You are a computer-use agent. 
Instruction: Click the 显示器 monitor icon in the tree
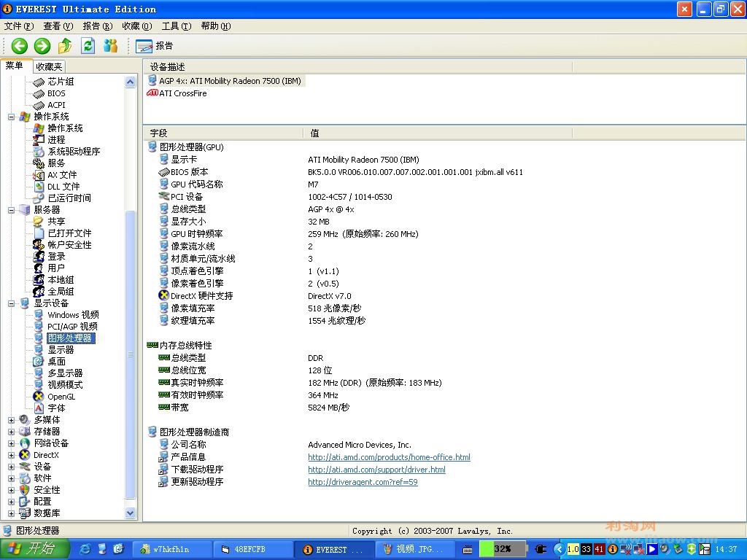click(39, 350)
